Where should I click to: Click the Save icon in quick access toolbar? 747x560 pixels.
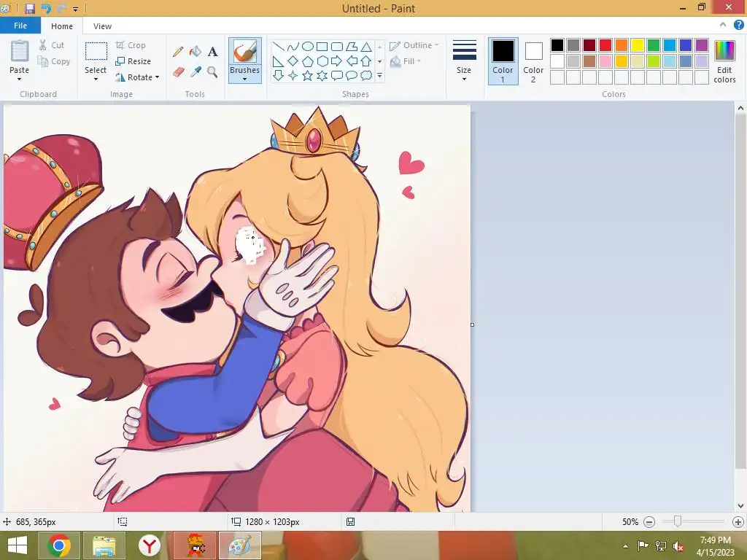tap(29, 8)
